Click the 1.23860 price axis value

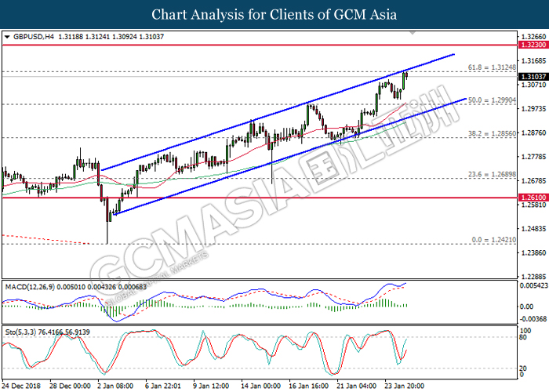click(x=533, y=252)
